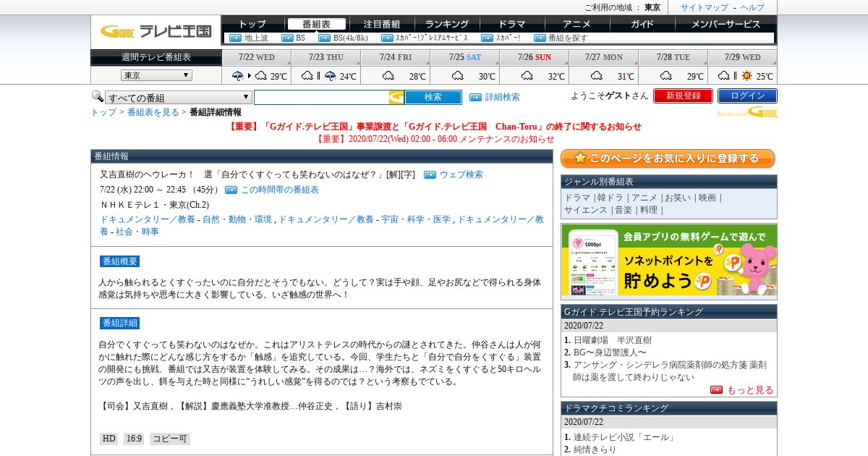This screenshot has height=456, width=868.
Task: Click the G-Guide テレビ王国 logo
Action: [x=156, y=31]
